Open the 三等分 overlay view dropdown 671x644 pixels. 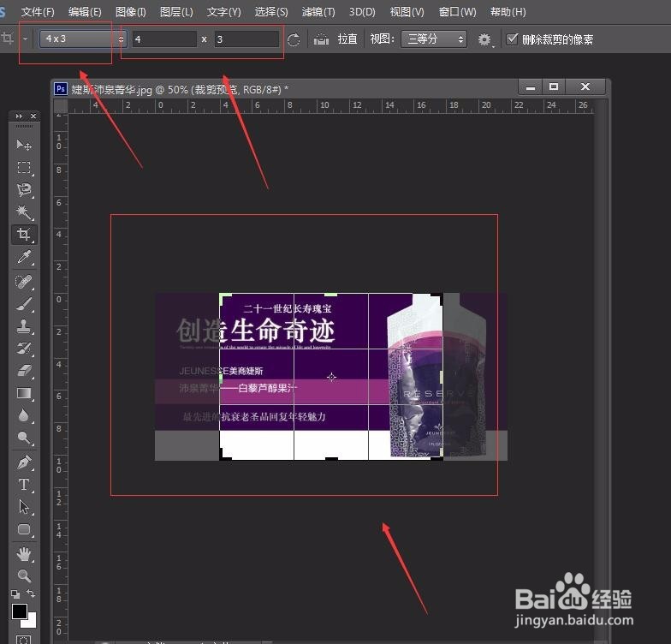tap(433, 39)
